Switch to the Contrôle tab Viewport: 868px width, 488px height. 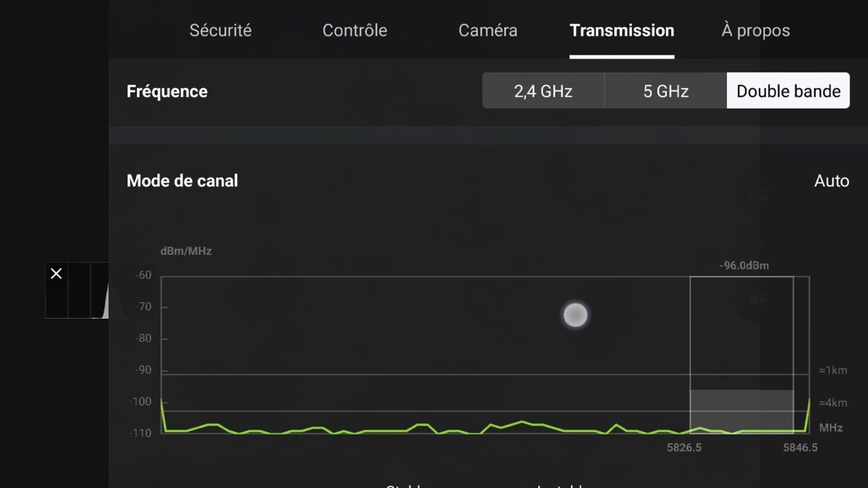click(x=354, y=30)
